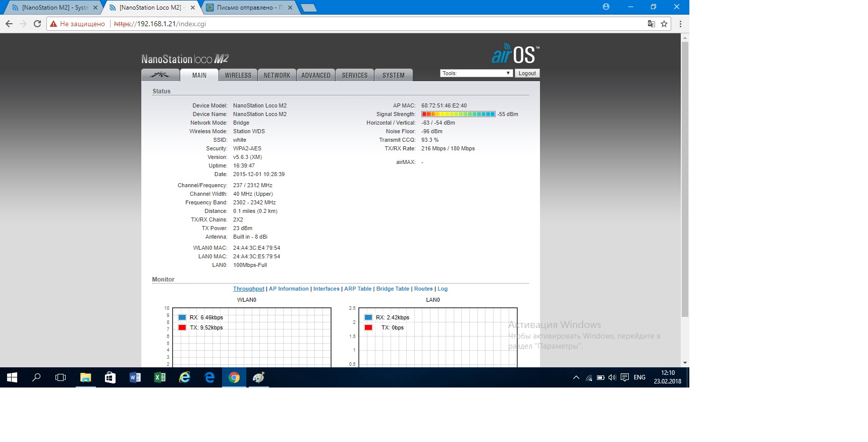Click the WLAN0 blue RX legend swatch
Image resolution: width=868 pixels, height=442 pixels.
[x=182, y=317]
